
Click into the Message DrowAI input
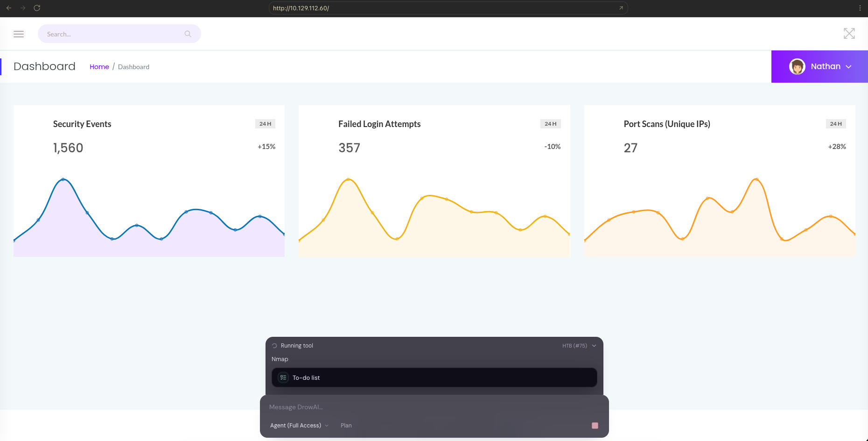pos(434,407)
